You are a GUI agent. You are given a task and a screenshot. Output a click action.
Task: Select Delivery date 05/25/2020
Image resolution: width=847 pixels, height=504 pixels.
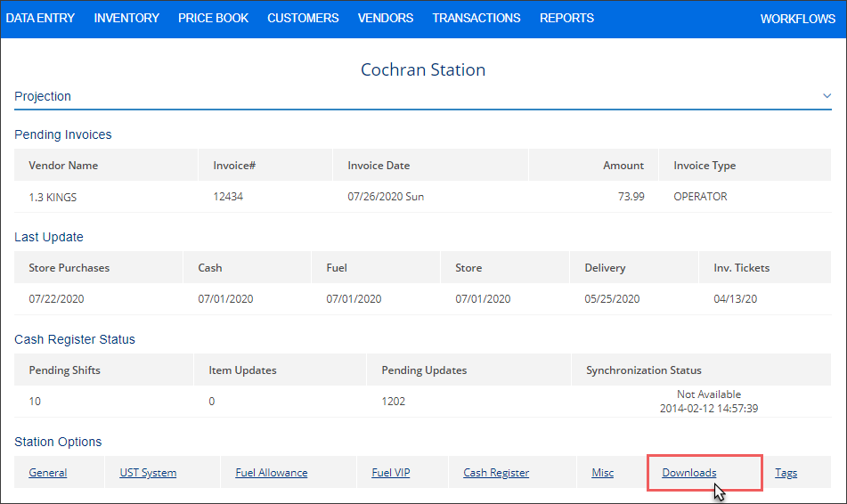click(x=612, y=298)
